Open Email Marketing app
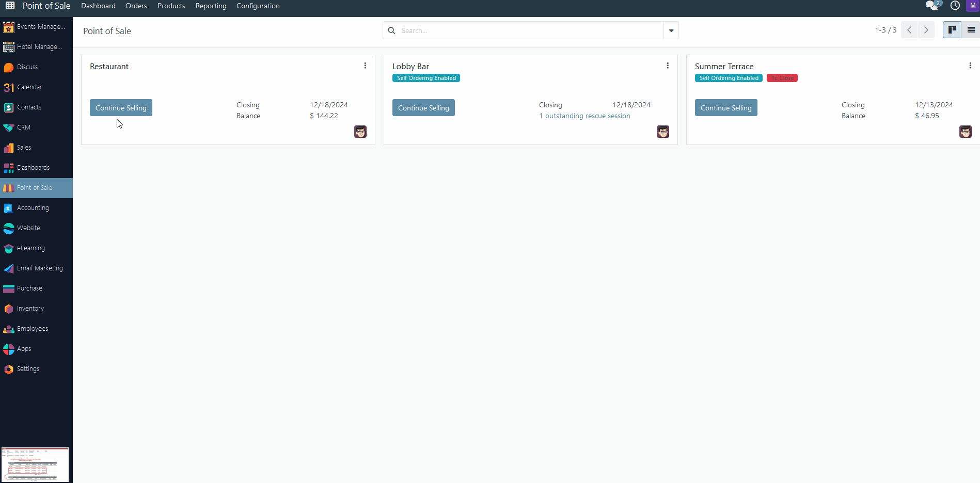980x483 pixels. coord(36,268)
